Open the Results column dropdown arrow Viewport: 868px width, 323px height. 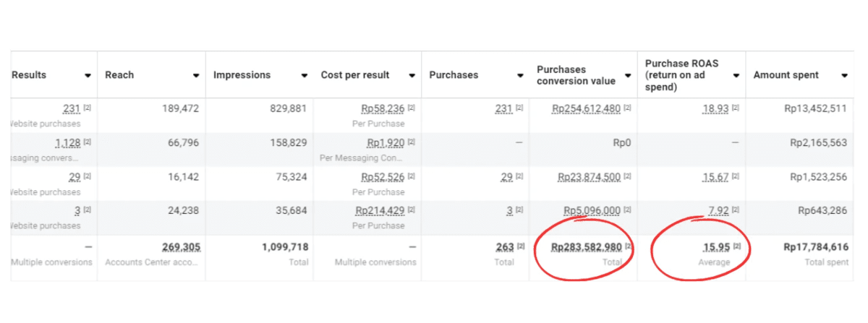tap(88, 75)
